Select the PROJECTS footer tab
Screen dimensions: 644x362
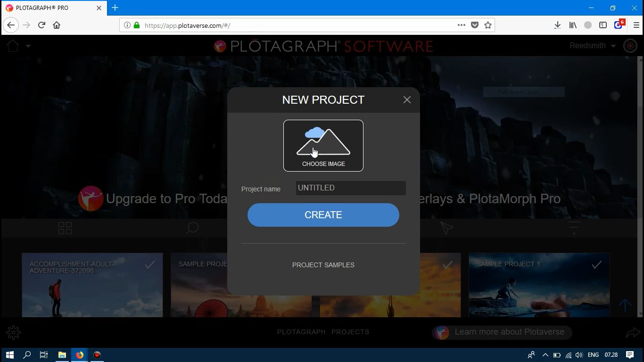350,332
